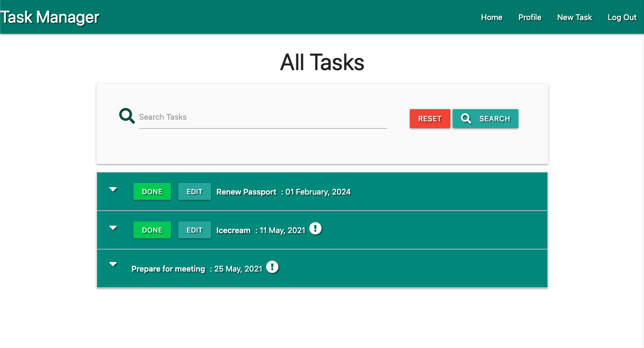Select New Task in the navigation bar
This screenshot has width=644, height=348.
(574, 17)
